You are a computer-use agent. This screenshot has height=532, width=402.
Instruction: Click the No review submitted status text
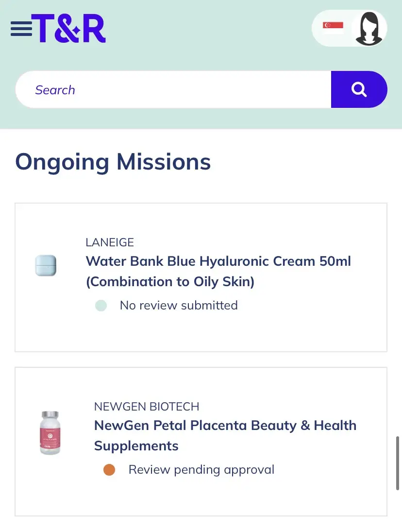(x=179, y=306)
